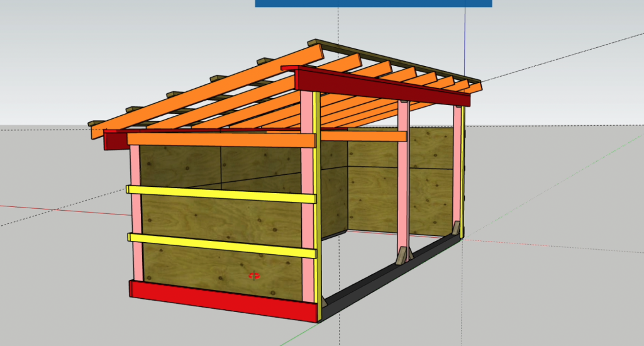644x346 pixels.
Task: Select the interior plywood side wall left of the back wall
Action: (334, 190)
